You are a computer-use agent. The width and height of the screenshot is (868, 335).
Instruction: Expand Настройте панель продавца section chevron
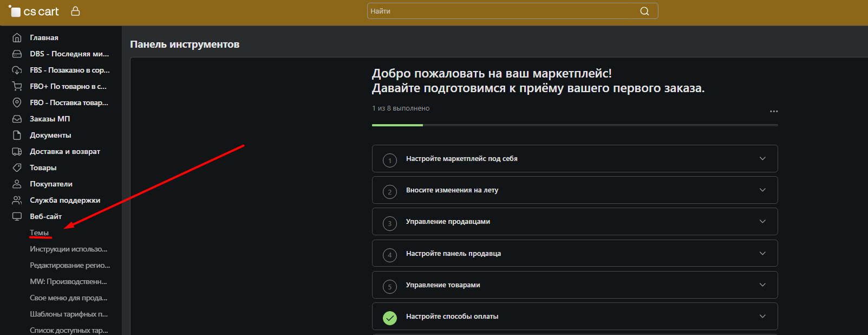pos(762,253)
